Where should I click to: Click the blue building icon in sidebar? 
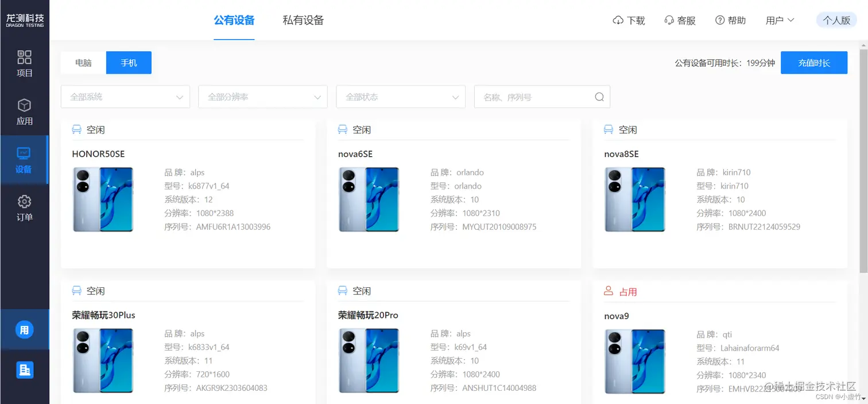coord(25,370)
